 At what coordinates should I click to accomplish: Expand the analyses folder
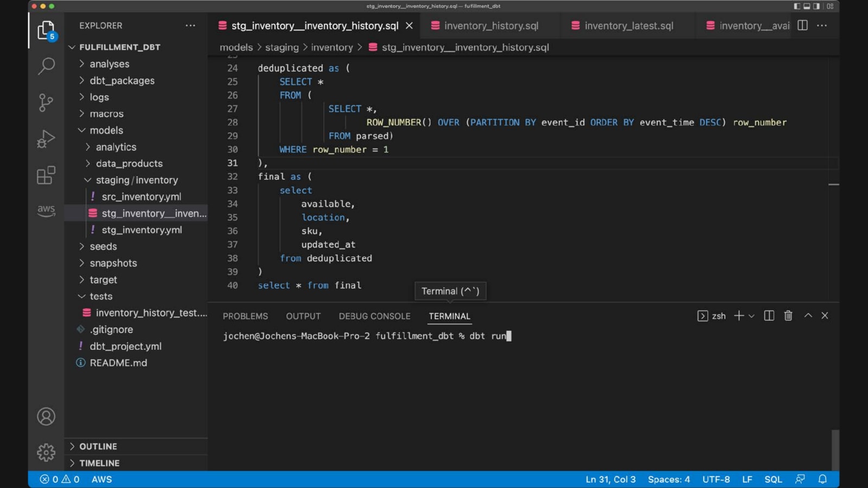136,64
